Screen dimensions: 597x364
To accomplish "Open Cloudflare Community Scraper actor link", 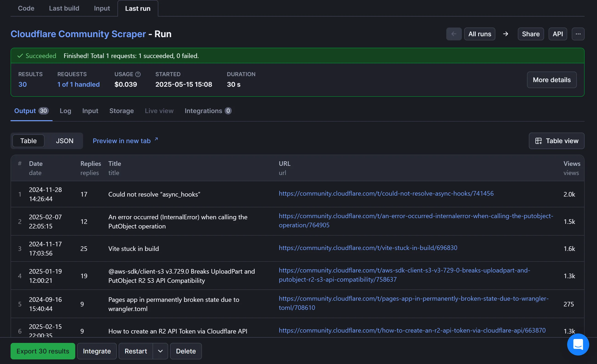I will (x=78, y=34).
